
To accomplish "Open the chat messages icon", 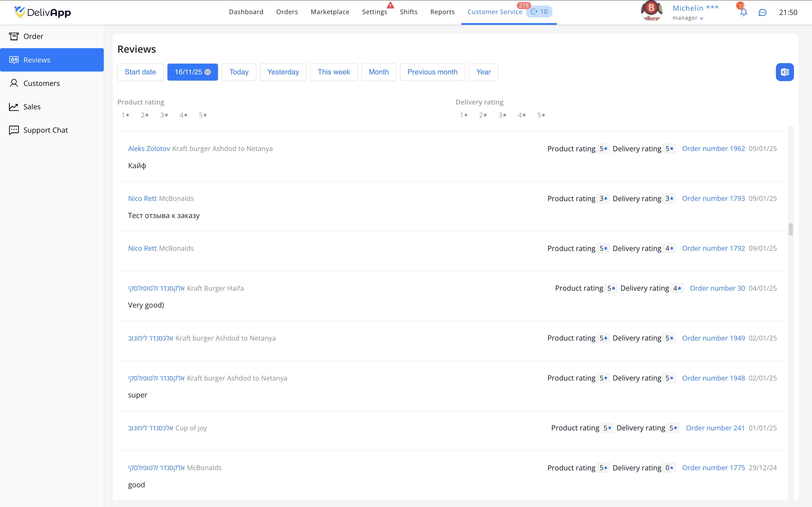I will (x=762, y=12).
